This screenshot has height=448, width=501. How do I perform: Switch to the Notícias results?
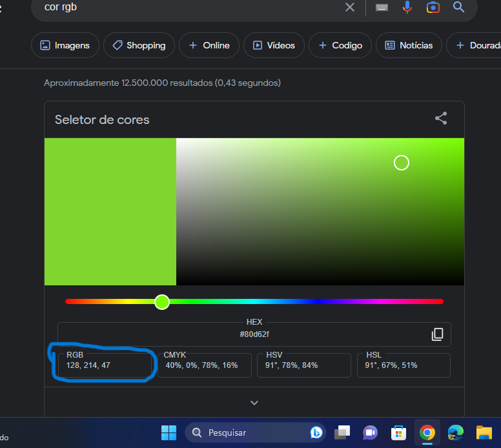coord(409,45)
